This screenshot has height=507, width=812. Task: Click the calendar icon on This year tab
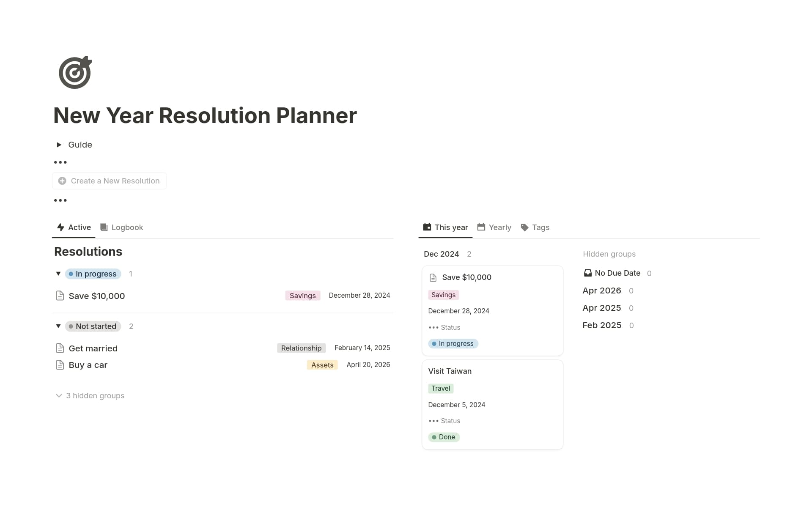426,227
